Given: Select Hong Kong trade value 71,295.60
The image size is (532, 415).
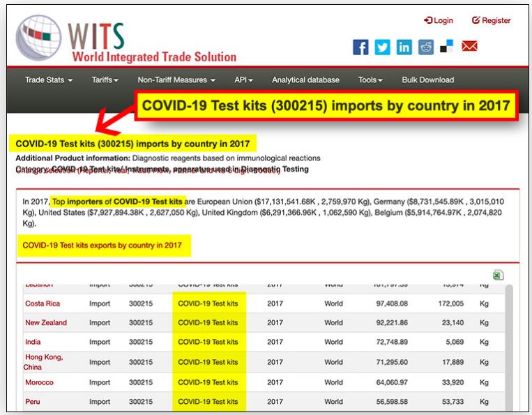Looking at the screenshot, I should point(392,362).
